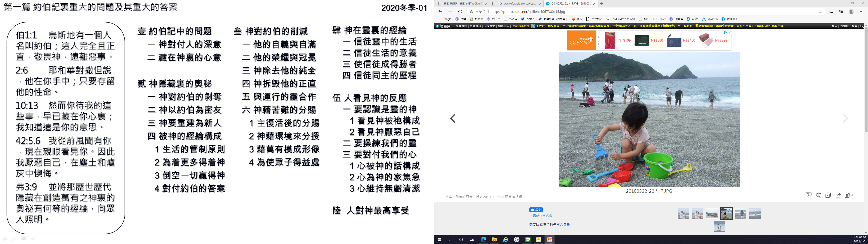Image resolution: width=868 pixels, height=244 pixels.
Task: Click the next photo arrow
Action: click(x=845, y=118)
